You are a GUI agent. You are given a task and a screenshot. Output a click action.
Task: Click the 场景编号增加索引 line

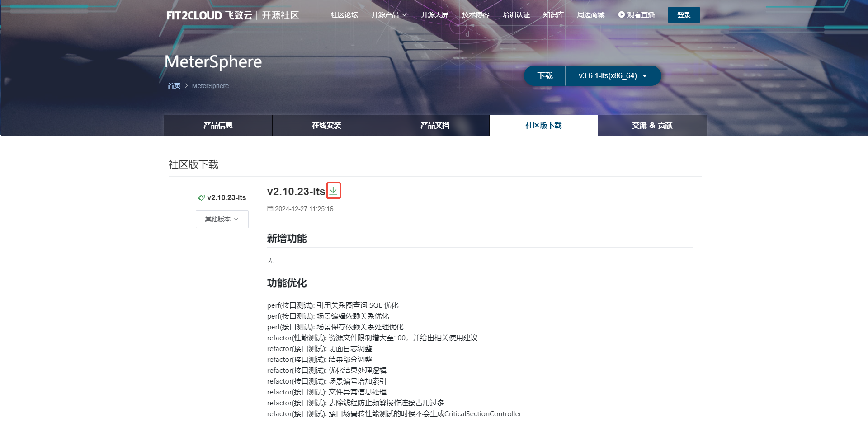coord(327,381)
